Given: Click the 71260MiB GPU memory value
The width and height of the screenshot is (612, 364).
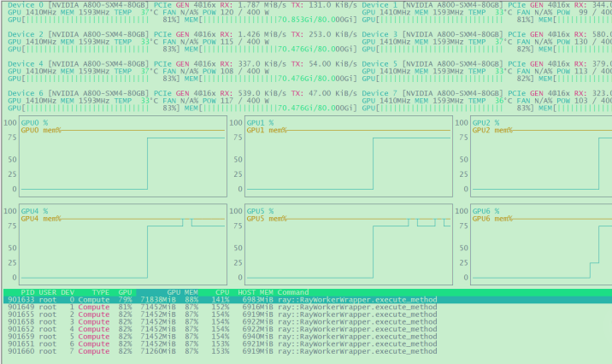Looking at the screenshot, I should [x=158, y=351].
